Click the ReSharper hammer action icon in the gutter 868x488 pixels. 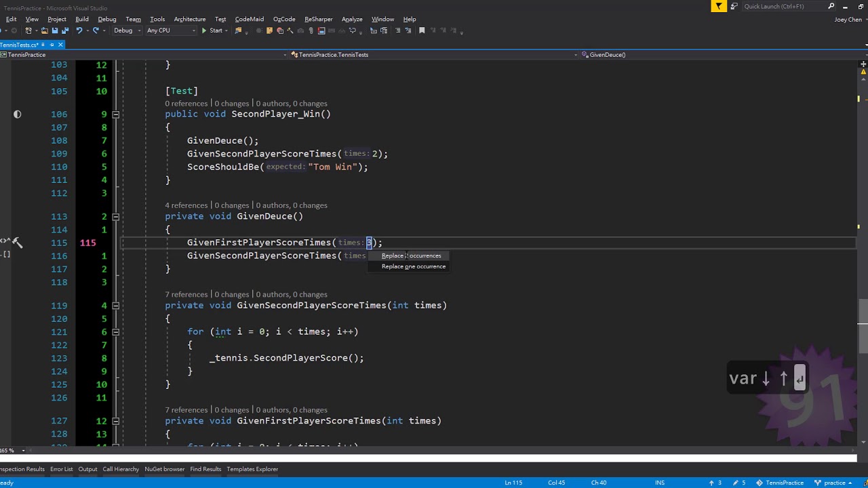click(x=17, y=243)
